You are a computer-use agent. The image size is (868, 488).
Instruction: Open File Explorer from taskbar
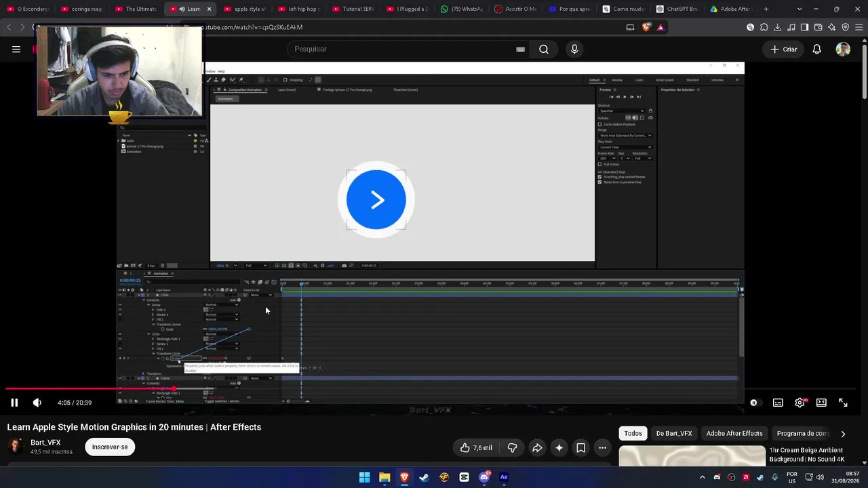(384, 477)
